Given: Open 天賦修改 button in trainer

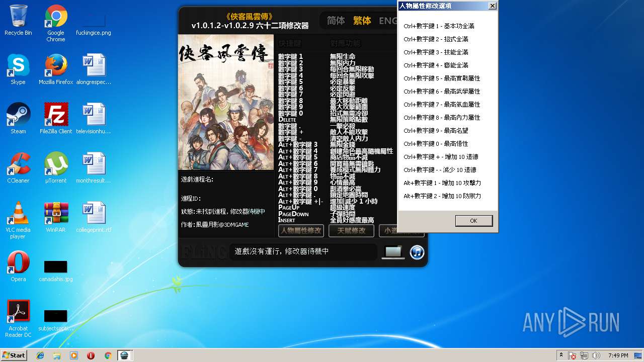Looking at the screenshot, I should point(351,231).
